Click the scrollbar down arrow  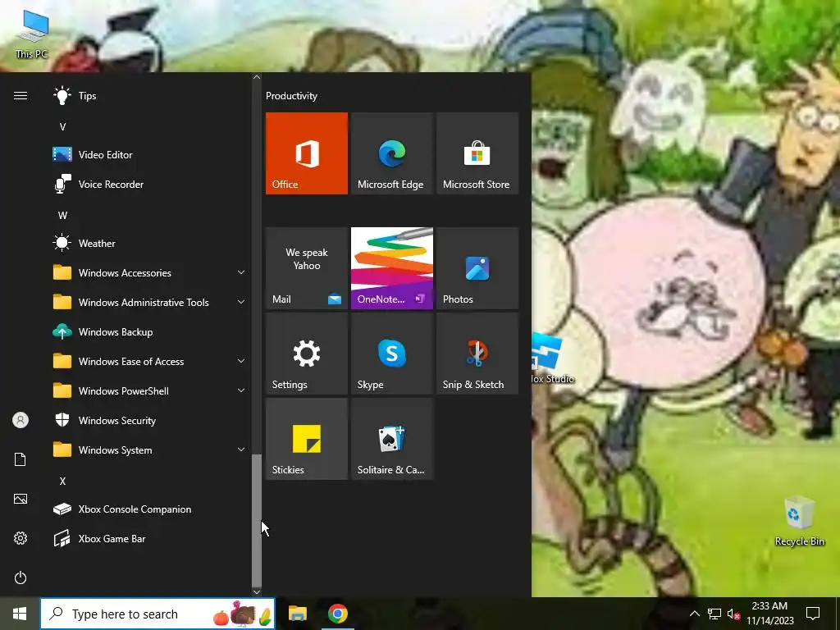[257, 592]
